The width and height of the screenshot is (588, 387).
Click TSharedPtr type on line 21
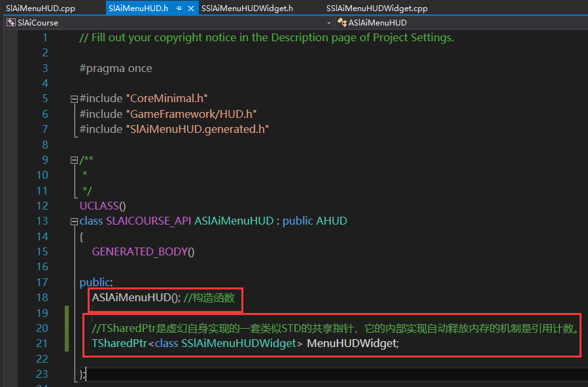pyautogui.click(x=119, y=344)
